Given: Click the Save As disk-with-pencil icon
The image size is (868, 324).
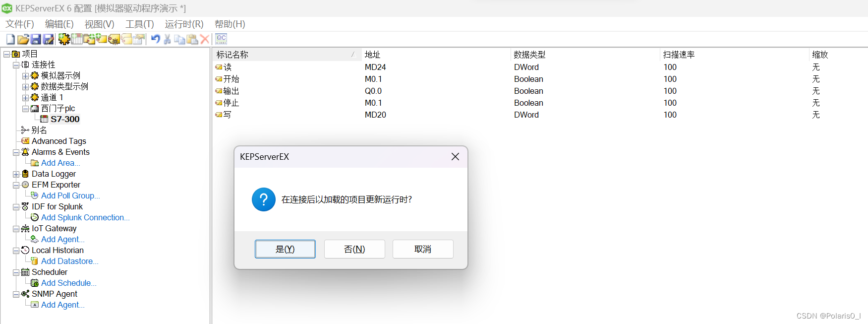Looking at the screenshot, I should 48,39.
